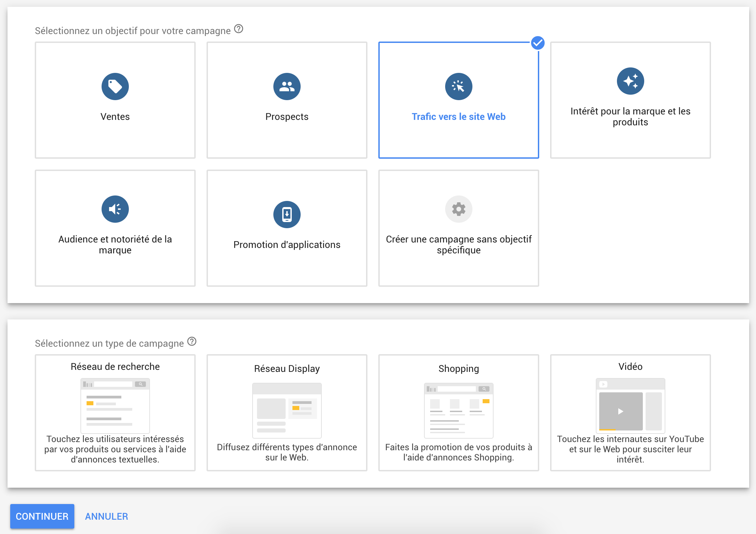This screenshot has height=534, width=756.
Task: Click the Shopping results thumbnail illustration
Action: tap(458, 411)
